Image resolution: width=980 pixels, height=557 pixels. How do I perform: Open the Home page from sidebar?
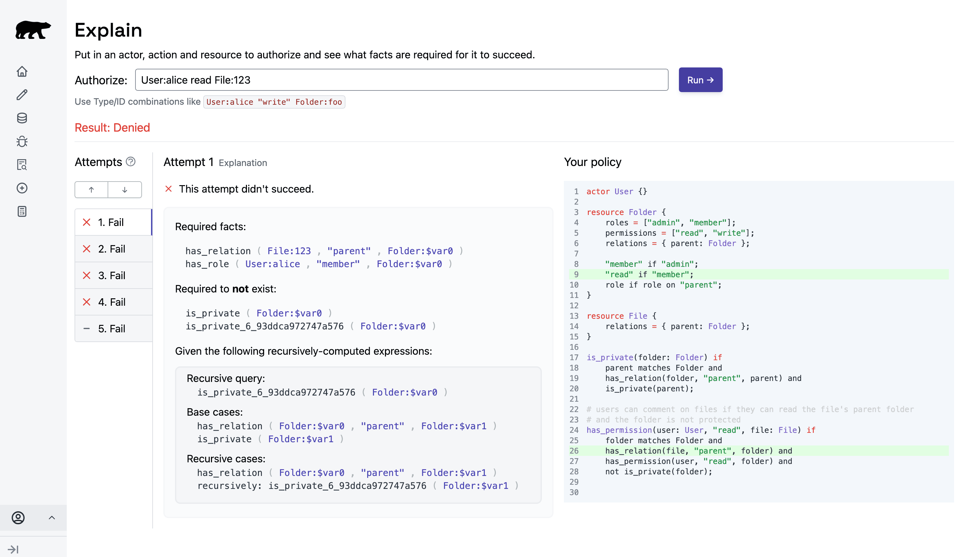[22, 72]
